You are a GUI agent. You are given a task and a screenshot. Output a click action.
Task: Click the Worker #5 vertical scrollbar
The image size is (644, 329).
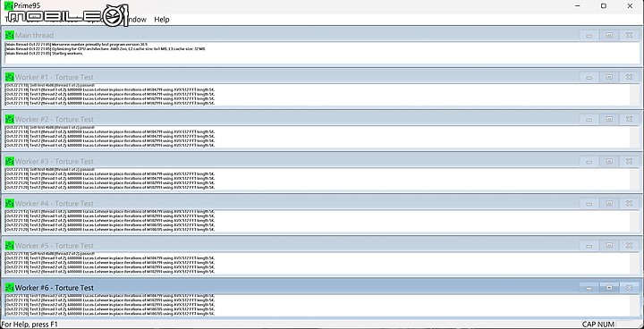pos(634,263)
